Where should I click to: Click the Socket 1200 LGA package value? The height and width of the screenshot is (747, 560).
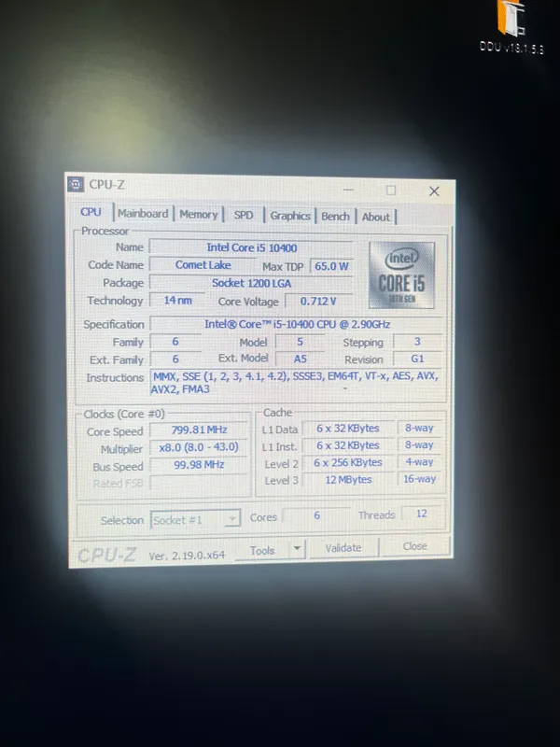pos(251,283)
